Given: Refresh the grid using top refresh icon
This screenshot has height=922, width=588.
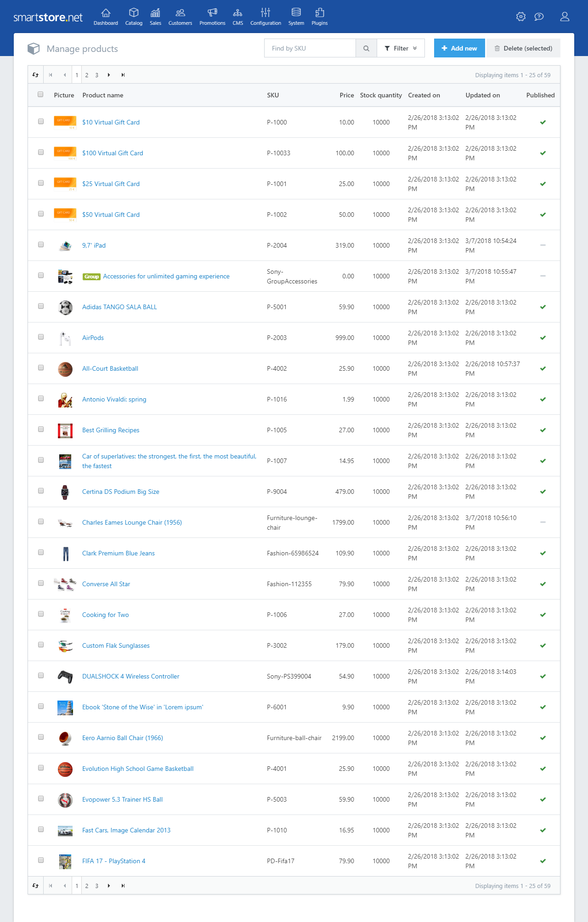Looking at the screenshot, I should point(35,75).
